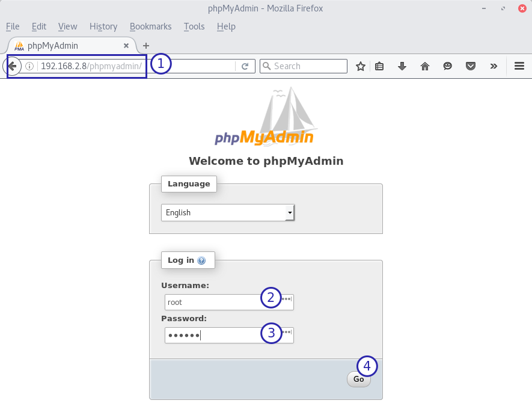This screenshot has width=532, height=415.
Task: Click the Go login button
Action: pyautogui.click(x=359, y=379)
